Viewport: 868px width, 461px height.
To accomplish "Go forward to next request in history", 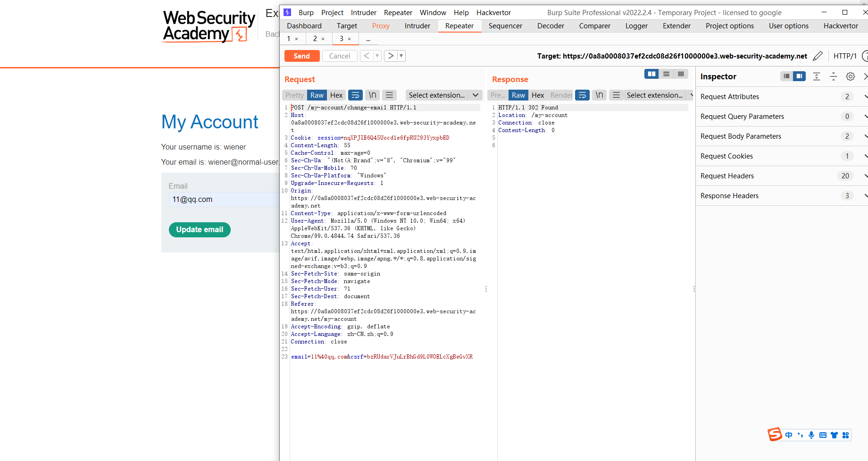I will (x=391, y=56).
